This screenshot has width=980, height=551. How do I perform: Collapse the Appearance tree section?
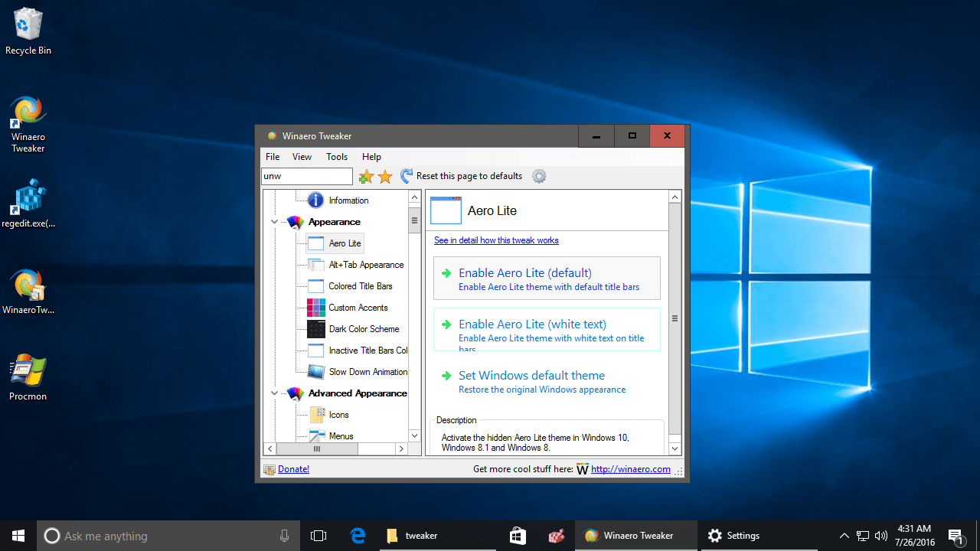(x=274, y=221)
